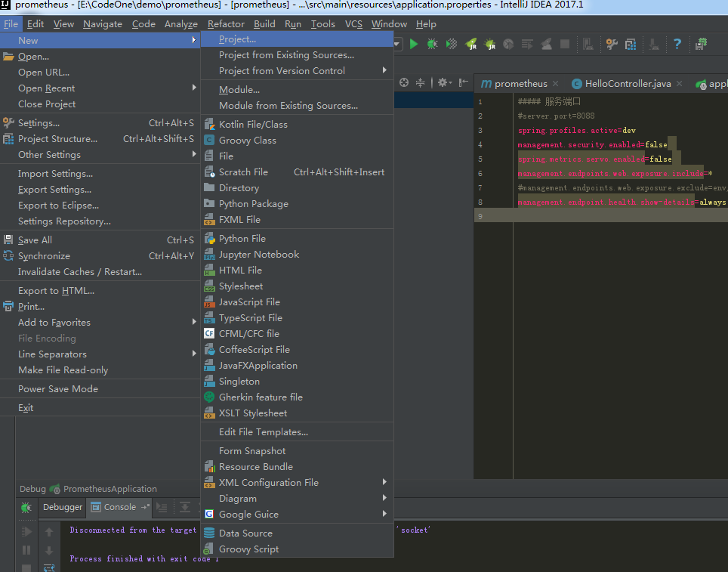Open the VCS menu

[353, 24]
